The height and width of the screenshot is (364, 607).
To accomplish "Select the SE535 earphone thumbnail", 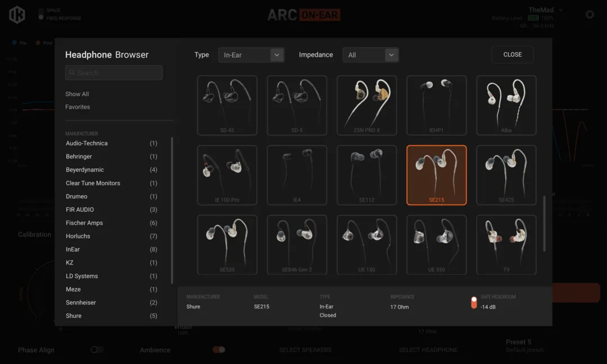I will point(227,245).
